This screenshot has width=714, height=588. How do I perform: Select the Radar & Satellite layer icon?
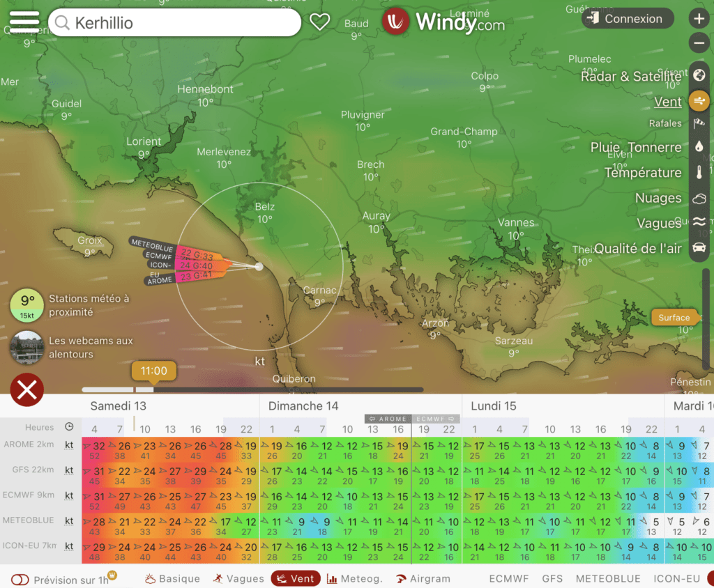click(699, 75)
